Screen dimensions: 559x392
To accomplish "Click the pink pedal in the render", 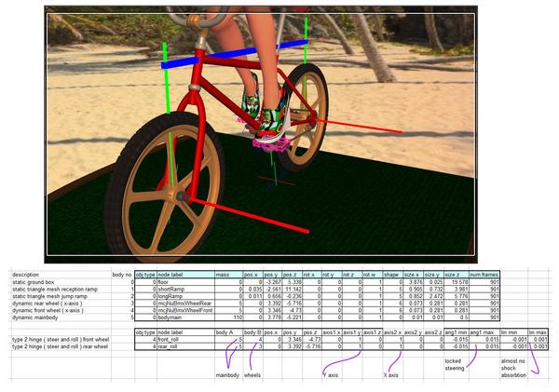I will 272,143.
